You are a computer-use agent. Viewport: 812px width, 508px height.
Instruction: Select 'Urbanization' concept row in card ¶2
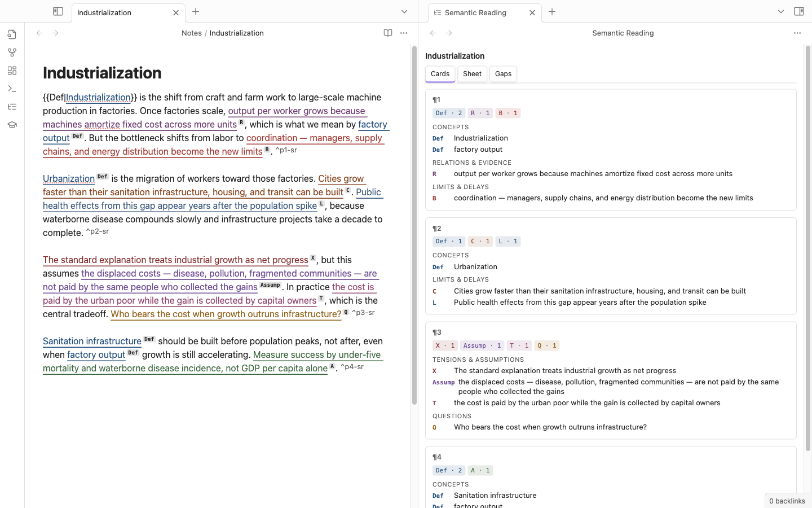(x=611, y=267)
